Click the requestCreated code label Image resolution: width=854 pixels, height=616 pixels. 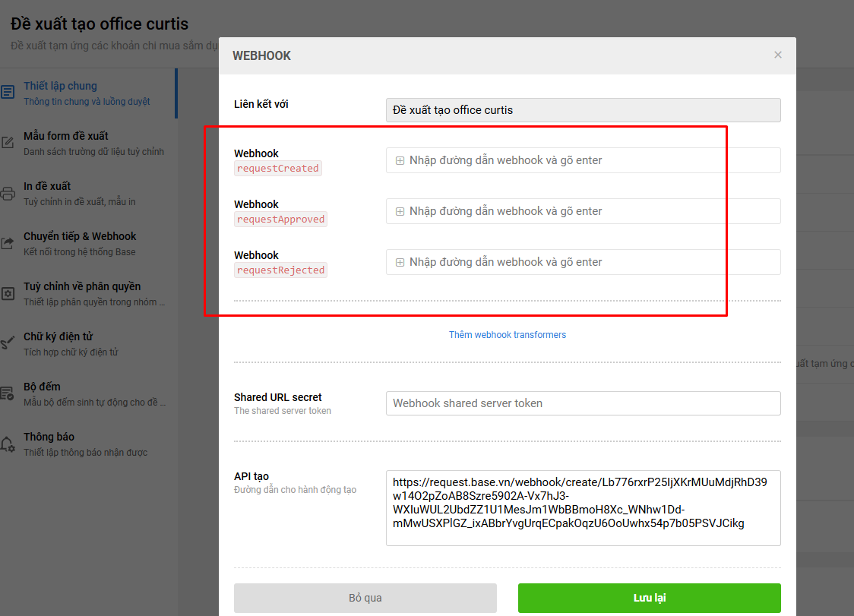[278, 169]
